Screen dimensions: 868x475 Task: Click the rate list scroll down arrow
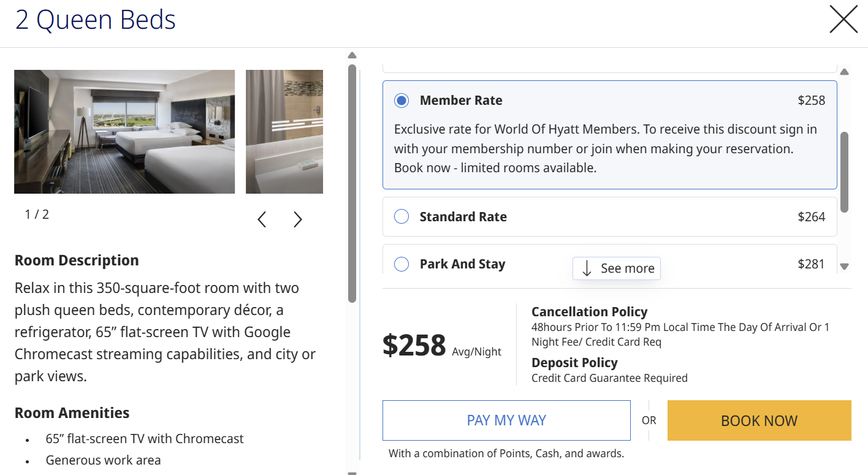844,267
